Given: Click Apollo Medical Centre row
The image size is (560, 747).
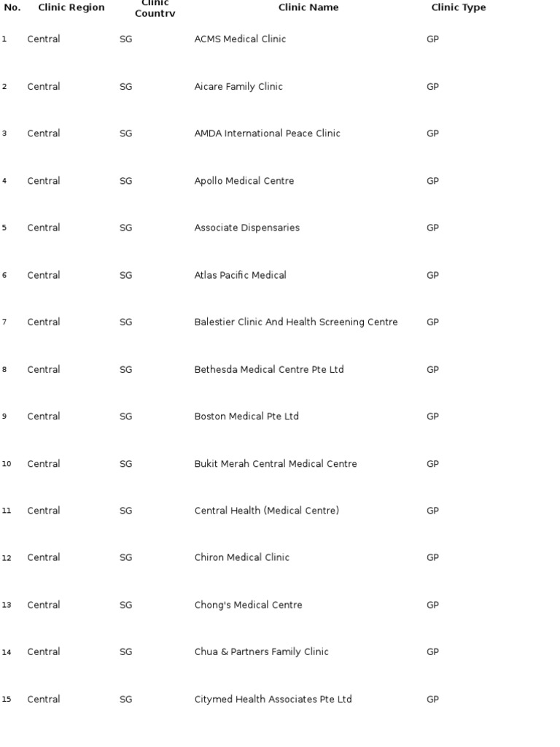Looking at the screenshot, I should (x=244, y=181).
